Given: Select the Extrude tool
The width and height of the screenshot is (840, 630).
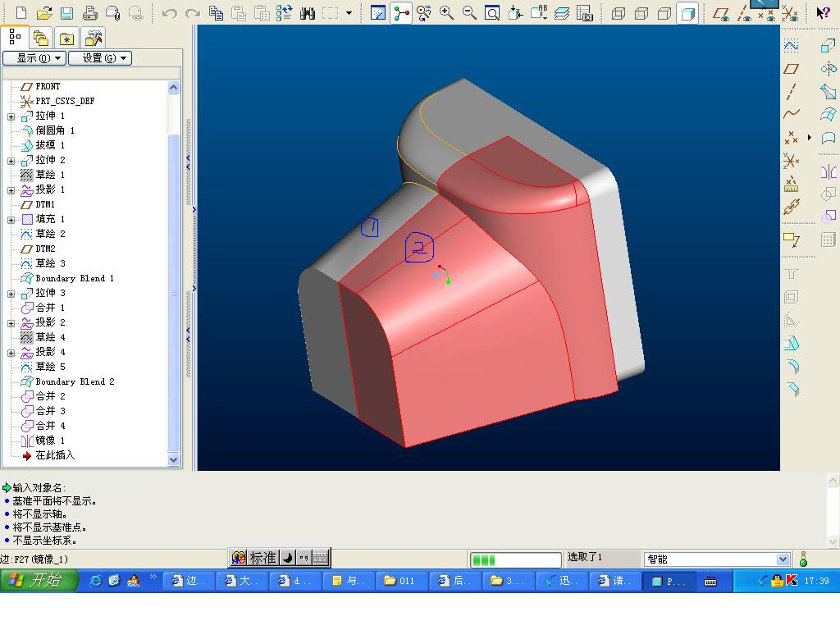Looking at the screenshot, I should pos(829,46).
